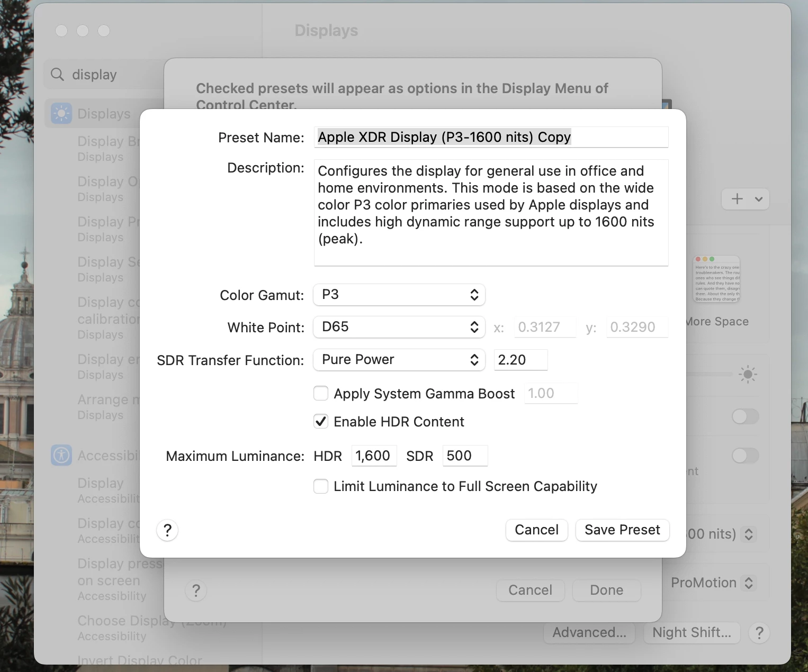Open the Color Gamut P3 dropdown
Screen dimensions: 808x672
399,295
